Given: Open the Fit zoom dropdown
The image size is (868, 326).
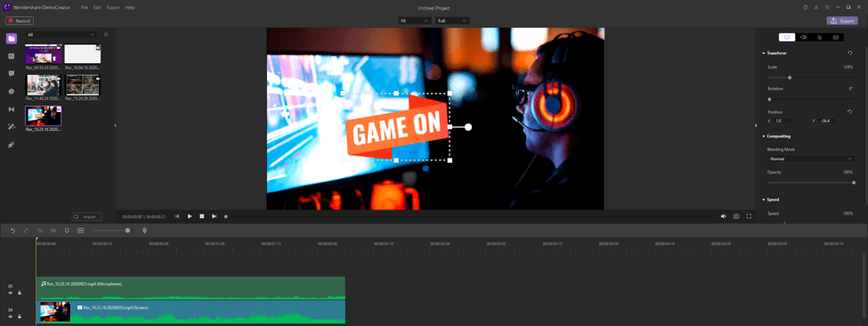Looking at the screenshot, I should (415, 20).
